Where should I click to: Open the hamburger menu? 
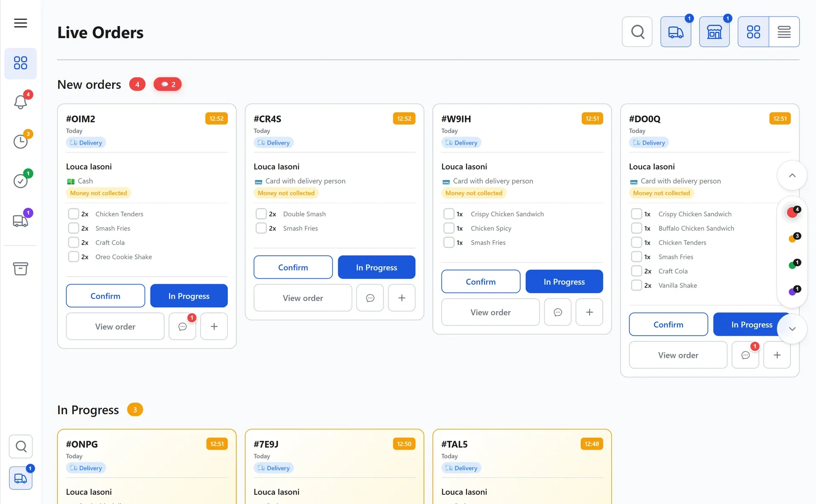point(20,23)
